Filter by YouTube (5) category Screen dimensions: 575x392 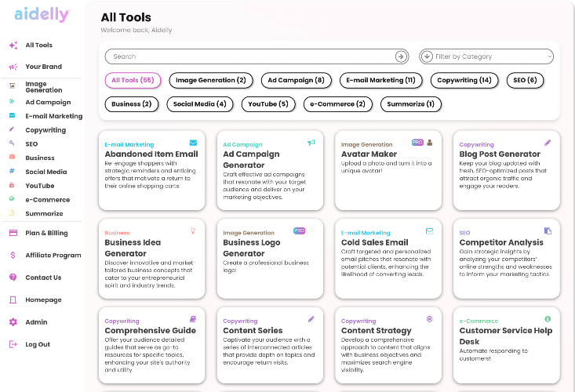pyautogui.click(x=268, y=104)
